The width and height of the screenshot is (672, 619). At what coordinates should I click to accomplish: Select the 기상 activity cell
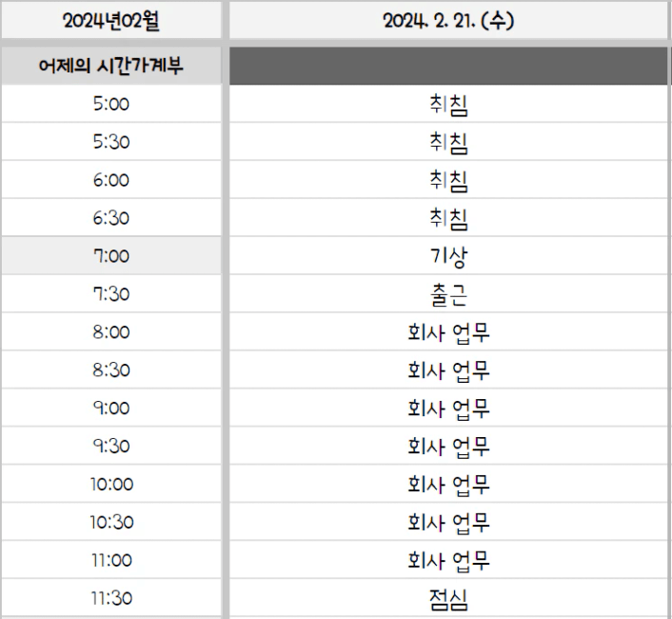tap(449, 256)
